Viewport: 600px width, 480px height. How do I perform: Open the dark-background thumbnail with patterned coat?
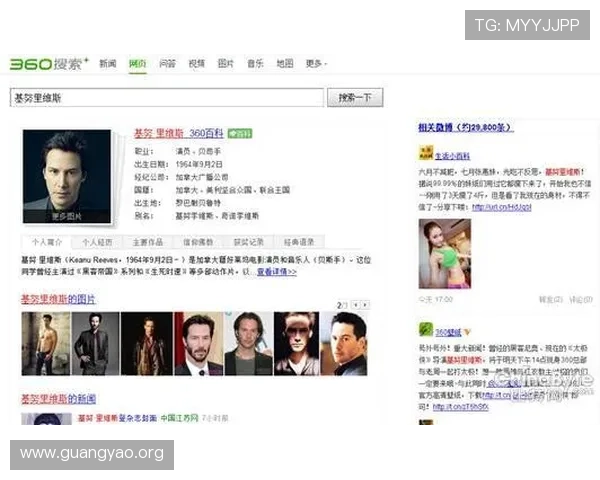(147, 343)
